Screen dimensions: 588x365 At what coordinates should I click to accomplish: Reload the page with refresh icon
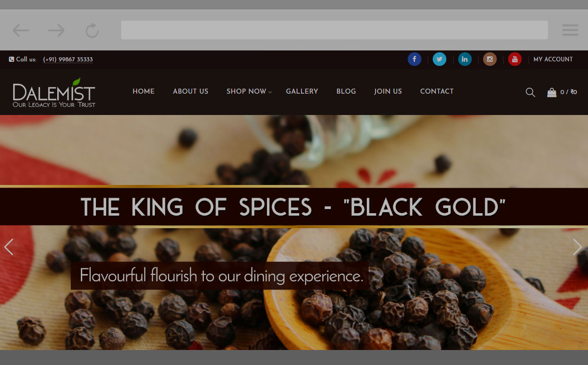(92, 30)
